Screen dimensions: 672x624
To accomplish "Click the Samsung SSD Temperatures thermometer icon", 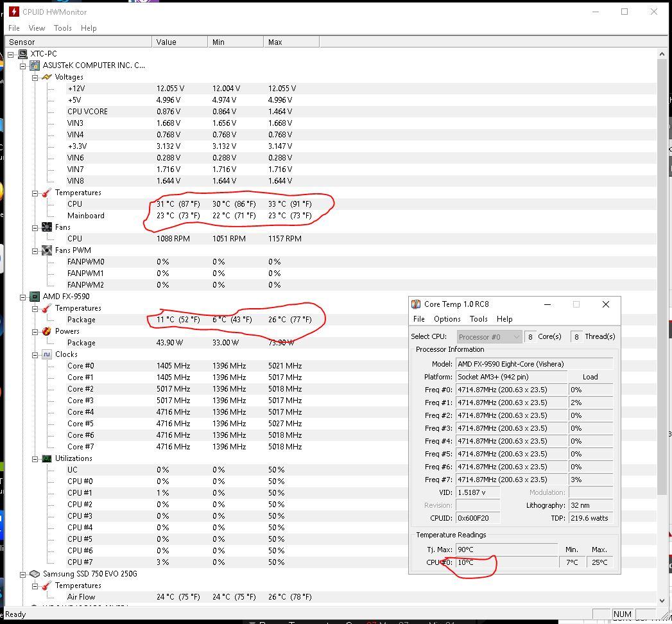I will pyautogui.click(x=46, y=585).
